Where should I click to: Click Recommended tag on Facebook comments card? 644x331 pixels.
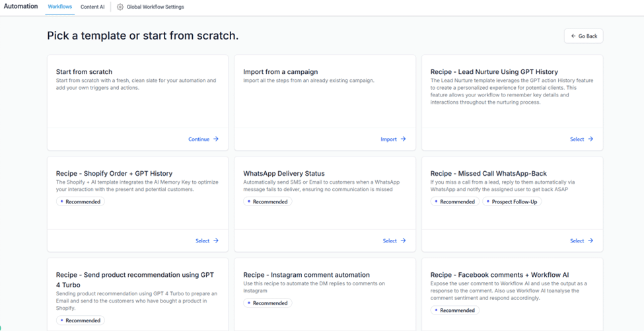(x=455, y=311)
